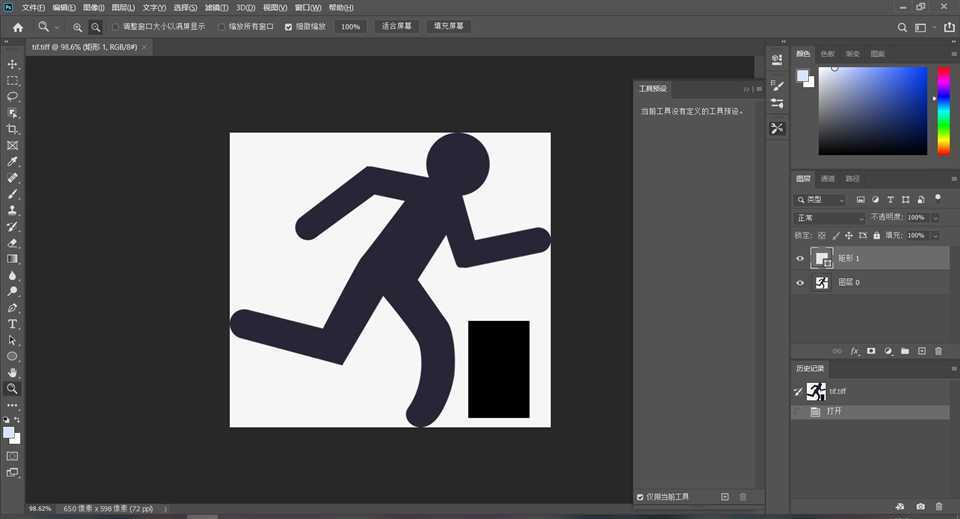Click the zoom out magnifier button

pos(95,27)
